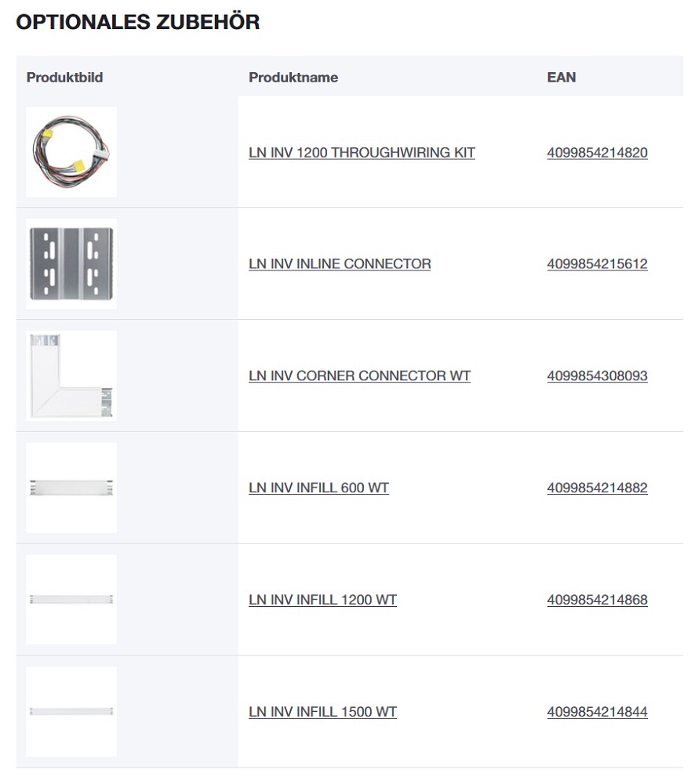Follow the LN INV INLINE CONNECTOR link
Image resolution: width=691 pixels, height=784 pixels.
pyautogui.click(x=340, y=264)
